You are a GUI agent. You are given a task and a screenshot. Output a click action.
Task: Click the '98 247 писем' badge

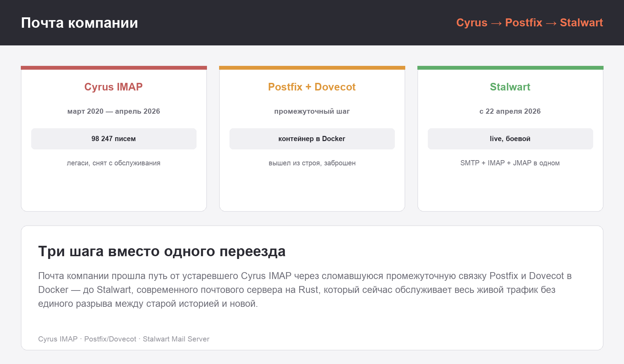(x=114, y=139)
